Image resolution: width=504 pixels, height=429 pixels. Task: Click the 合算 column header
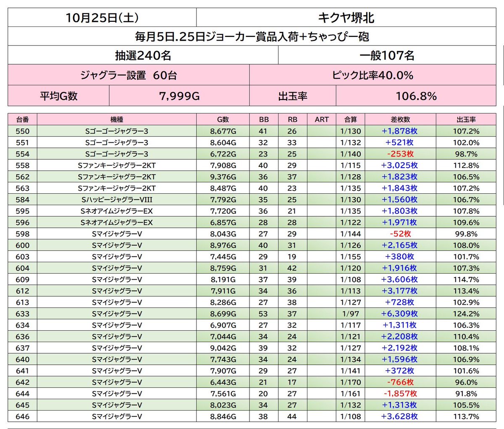[x=350, y=119]
